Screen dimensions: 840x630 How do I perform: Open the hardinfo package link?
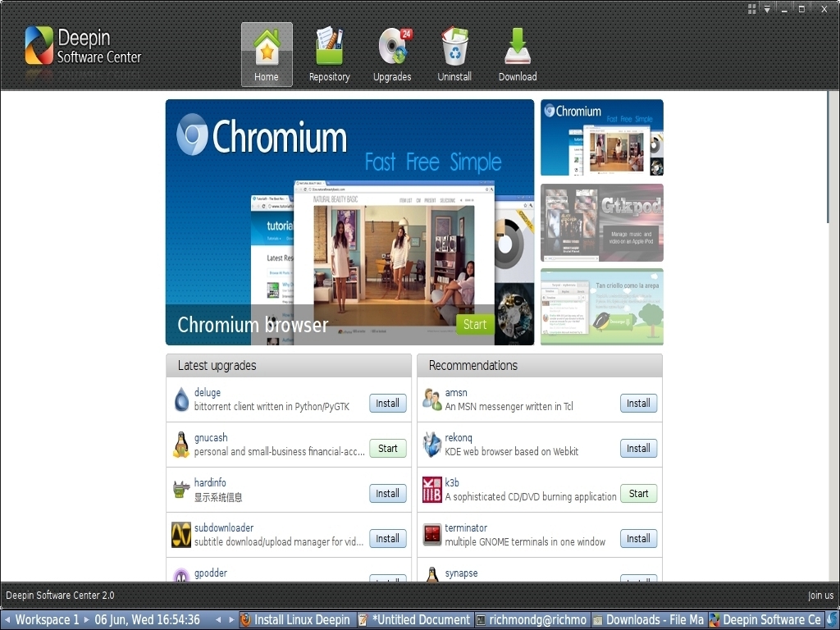(209, 482)
